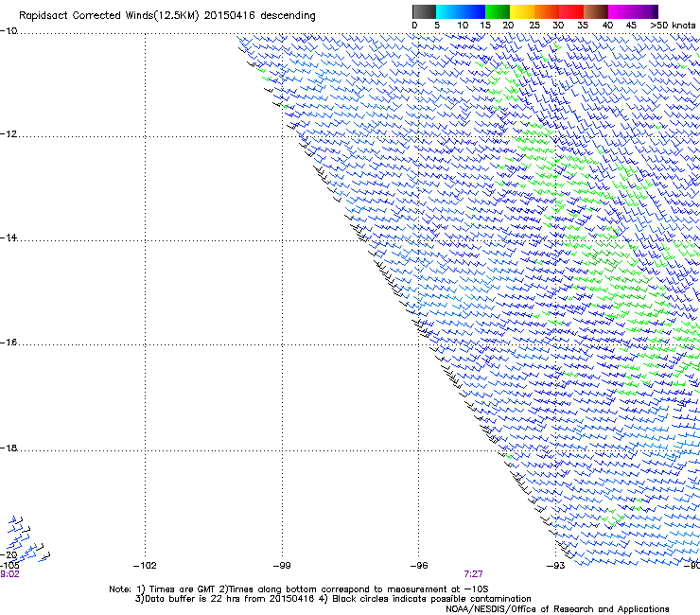Click the purple '7:27' swath time label
Image resolution: width=700 pixels, height=615 pixels.
473,574
